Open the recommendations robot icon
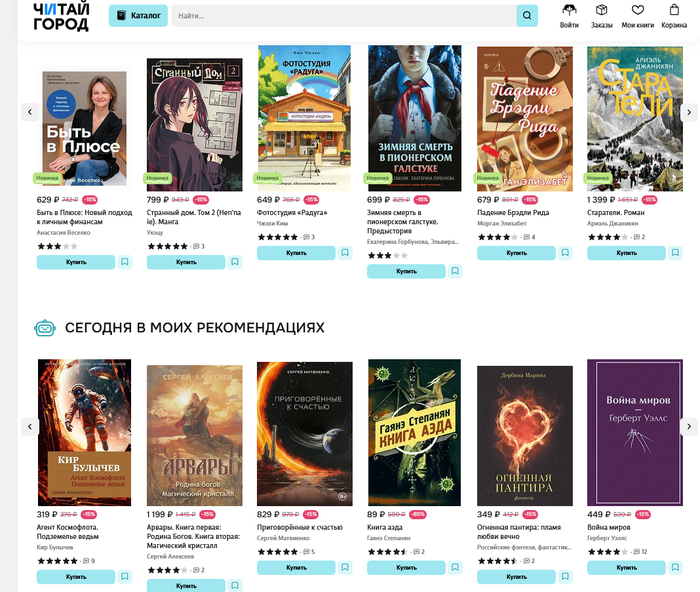Viewport: 700px width, 592px height. click(45, 328)
